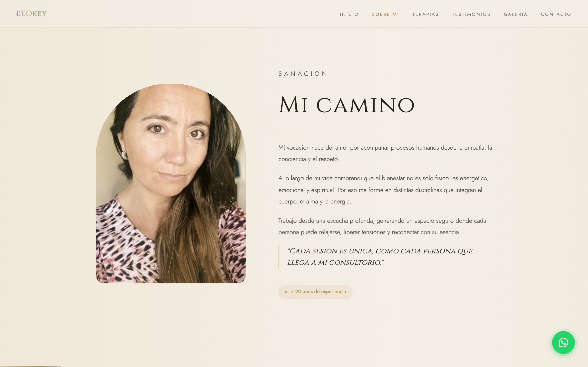588x367 pixels.
Task: Click the 'Mi camino' heading
Action: pyautogui.click(x=346, y=105)
